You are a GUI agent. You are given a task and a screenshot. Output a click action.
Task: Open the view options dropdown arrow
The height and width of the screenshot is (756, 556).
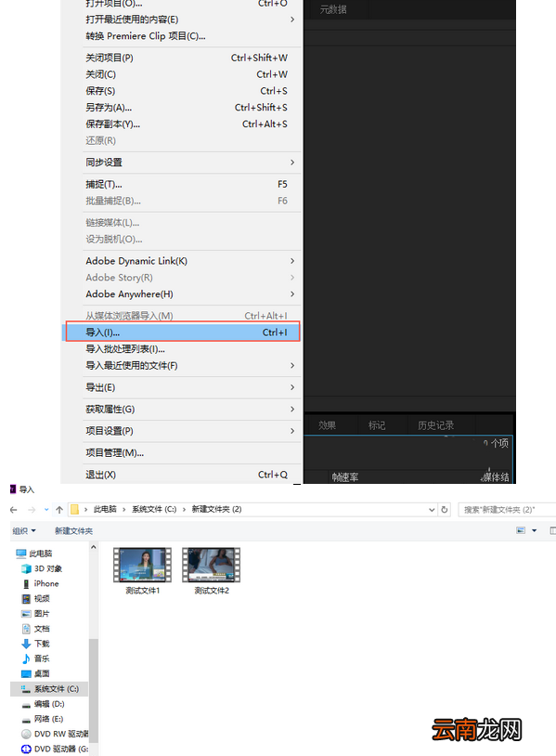[x=535, y=530]
